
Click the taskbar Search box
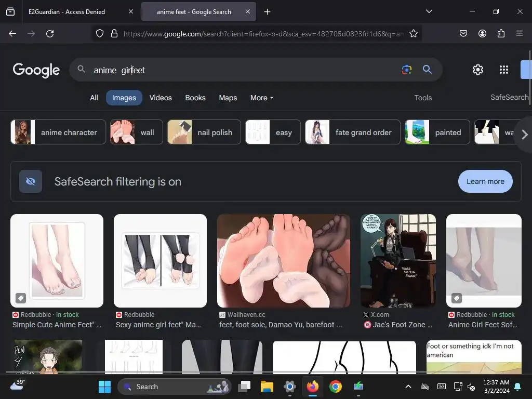175,387
